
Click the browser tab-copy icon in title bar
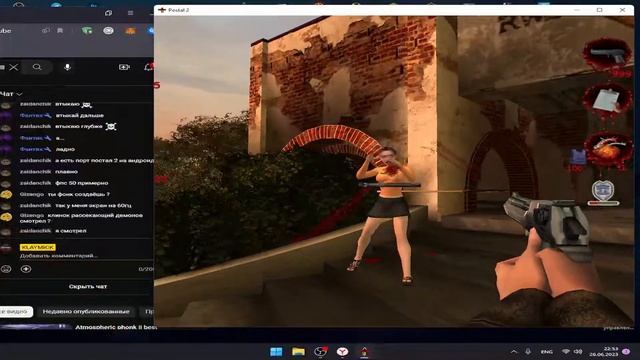pyautogui.click(x=108, y=13)
